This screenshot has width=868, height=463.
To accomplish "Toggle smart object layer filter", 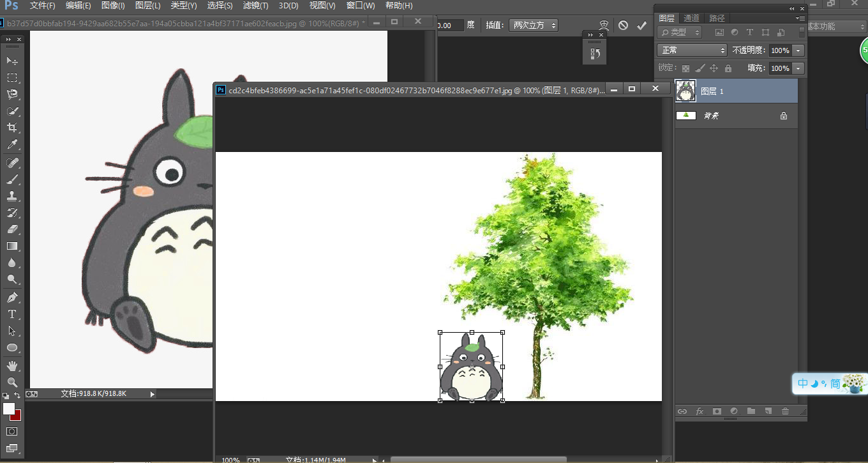I will point(780,32).
